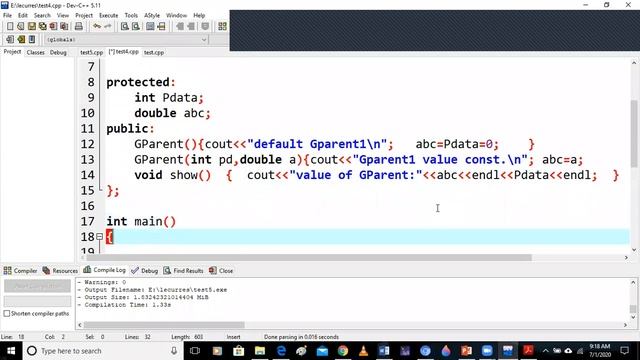Image resolution: width=640 pixels, height=360 pixels.
Task: Click the Close All toolbar icon
Action: click(x=64, y=27)
